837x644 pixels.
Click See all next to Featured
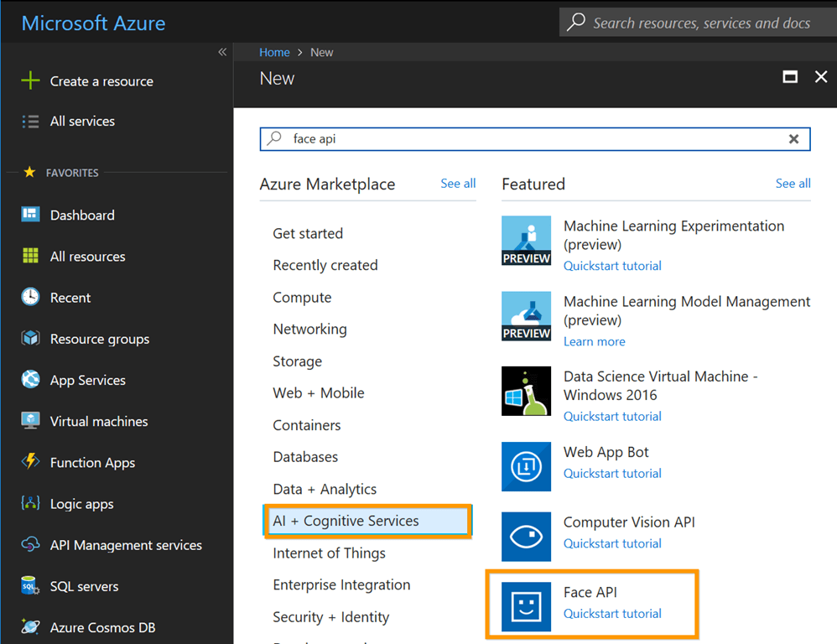(793, 184)
